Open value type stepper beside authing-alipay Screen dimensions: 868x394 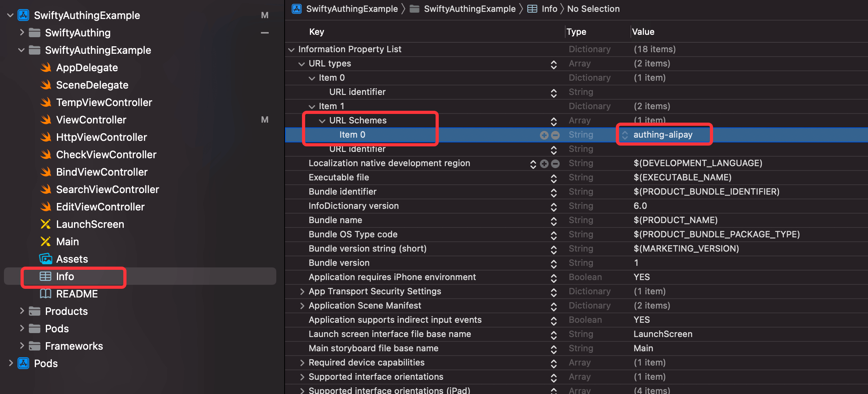click(x=625, y=135)
